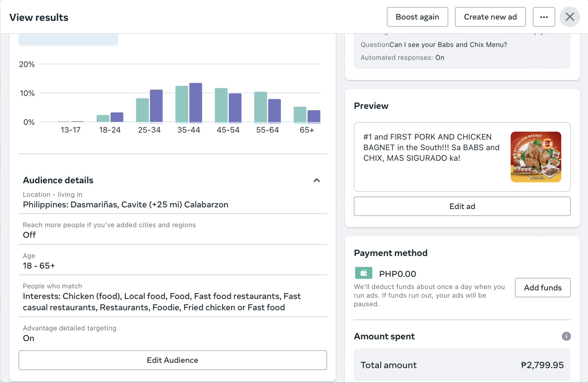Click the PHP0.00 balance amount
Screen dimensions: 588x383
click(397, 274)
